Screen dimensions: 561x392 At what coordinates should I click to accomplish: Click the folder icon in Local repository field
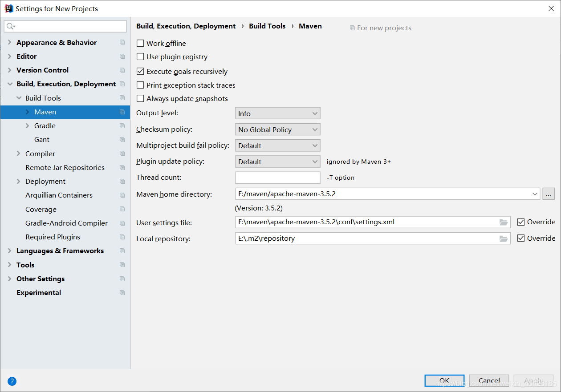504,238
